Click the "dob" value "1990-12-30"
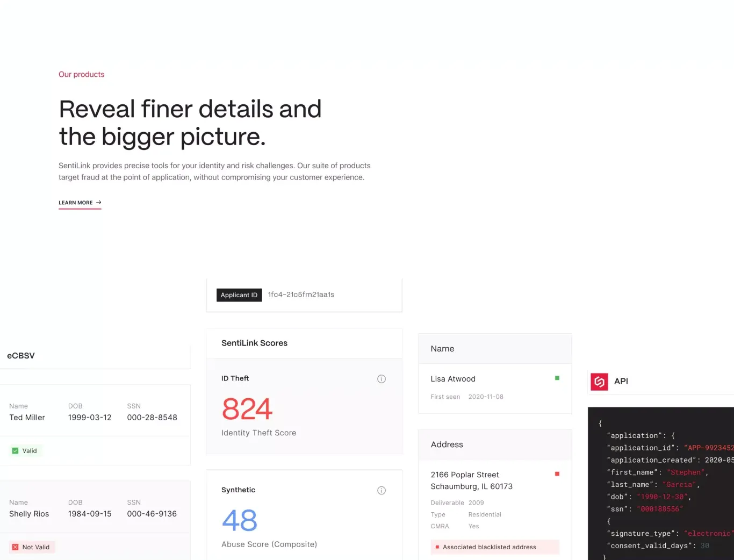734x560 pixels. click(x=663, y=497)
